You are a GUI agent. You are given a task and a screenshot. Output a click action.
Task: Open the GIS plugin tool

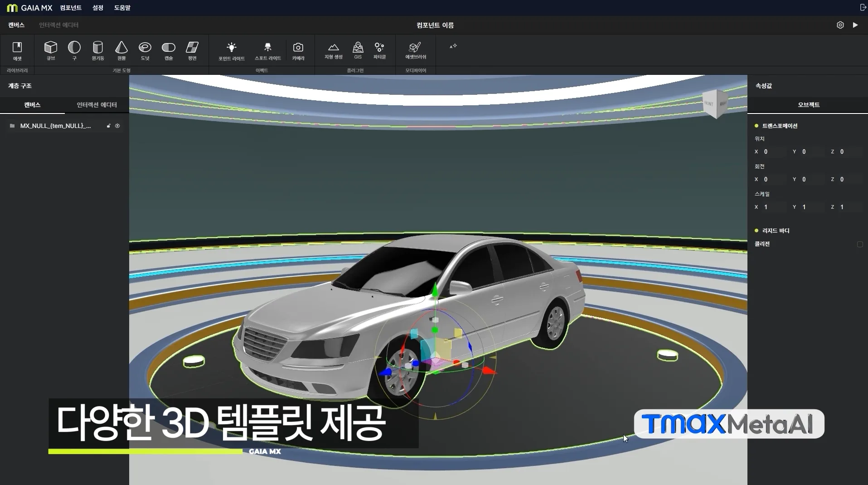point(358,50)
